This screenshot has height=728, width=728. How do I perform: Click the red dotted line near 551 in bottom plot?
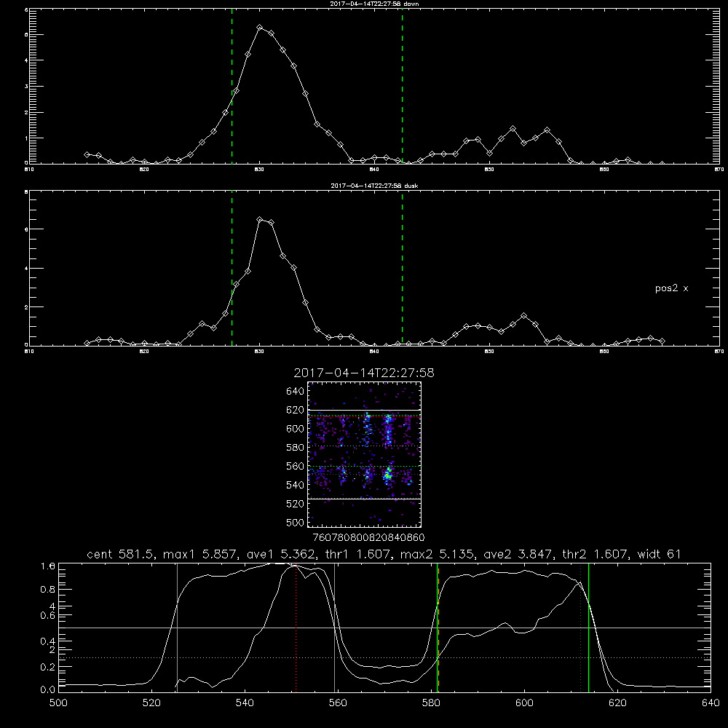296,628
